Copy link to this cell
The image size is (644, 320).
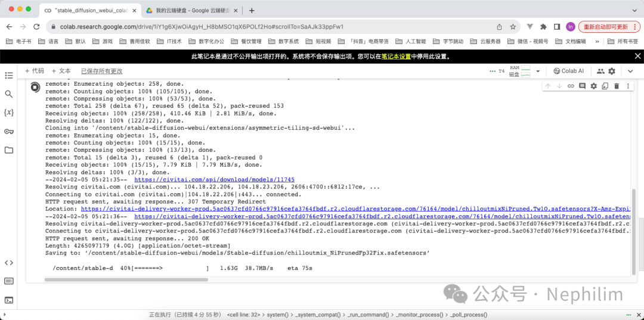[571, 86]
